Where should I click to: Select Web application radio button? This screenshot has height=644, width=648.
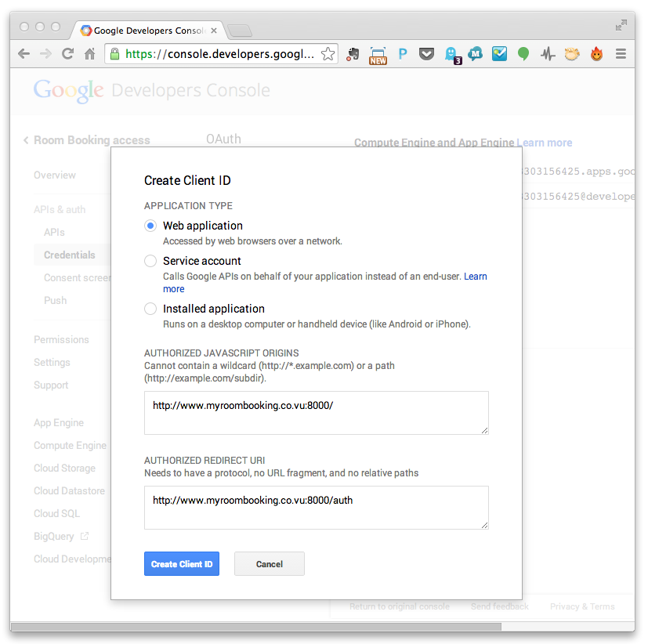(150, 226)
